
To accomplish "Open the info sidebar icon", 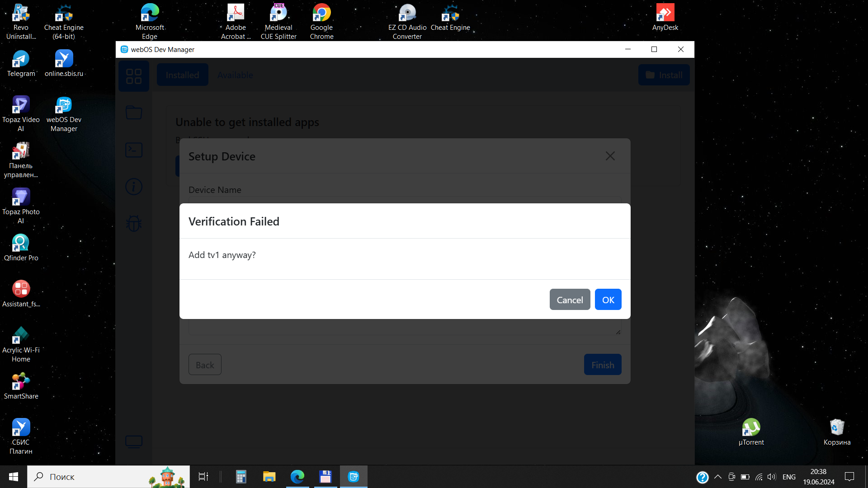I will click(134, 187).
